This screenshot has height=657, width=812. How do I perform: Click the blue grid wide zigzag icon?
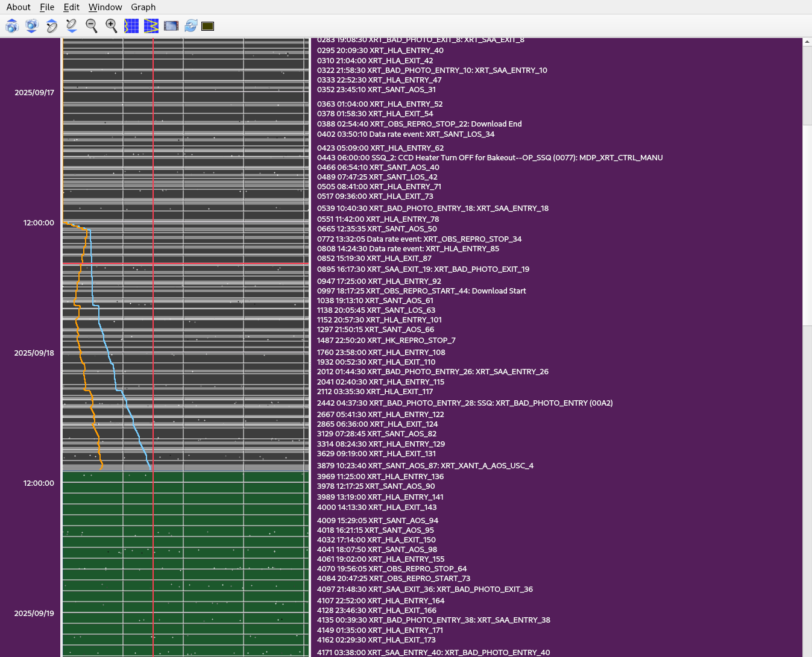(151, 26)
